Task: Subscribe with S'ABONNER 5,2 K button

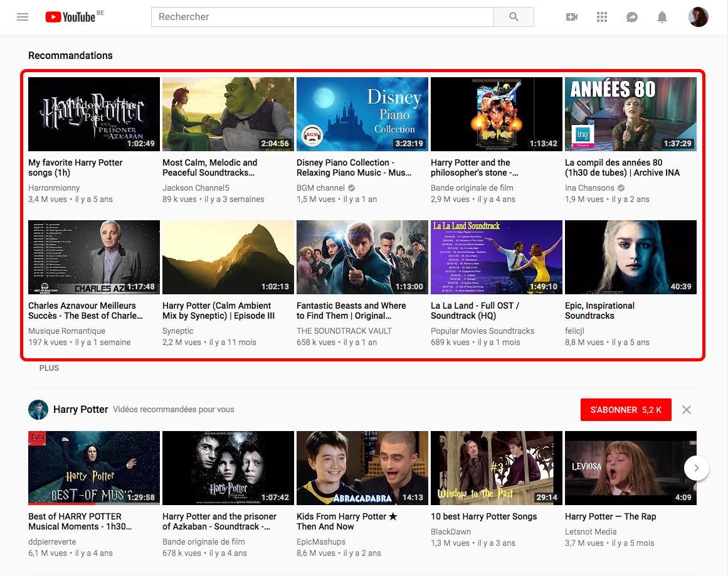Action: point(626,410)
